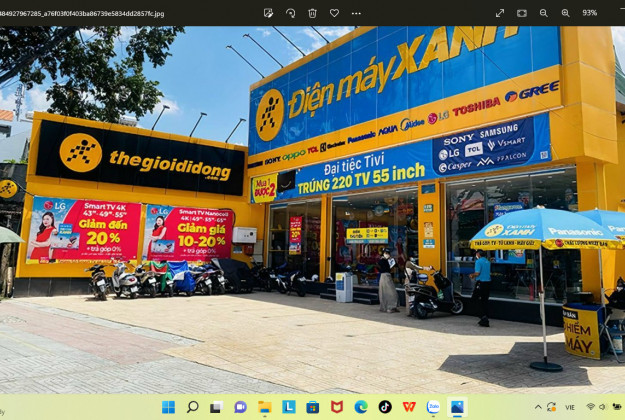
Task: Click the sync update tray icon
Action: (x=551, y=407)
